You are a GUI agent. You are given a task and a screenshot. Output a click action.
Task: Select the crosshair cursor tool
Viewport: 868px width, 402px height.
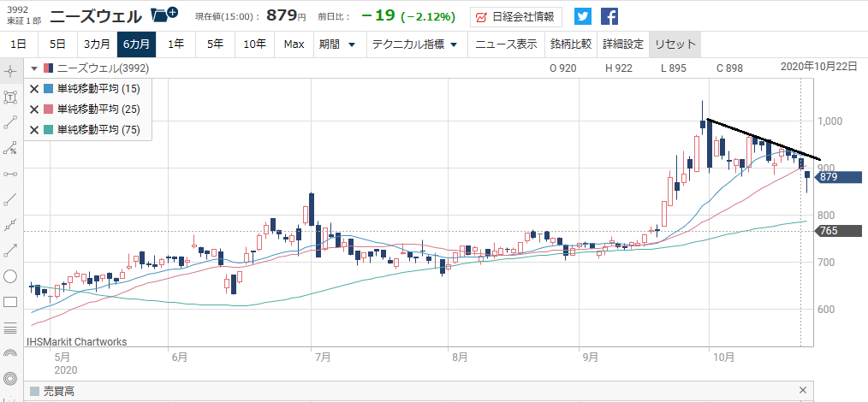click(x=10, y=73)
